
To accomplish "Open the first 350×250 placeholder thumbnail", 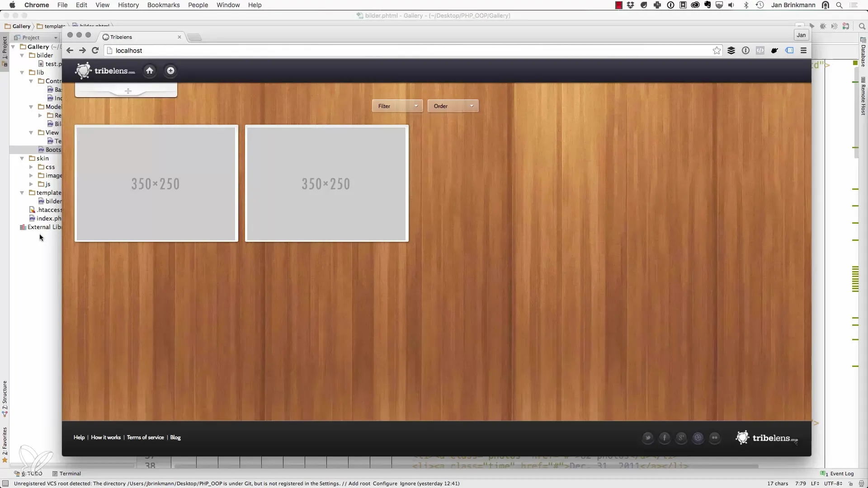I will [156, 183].
